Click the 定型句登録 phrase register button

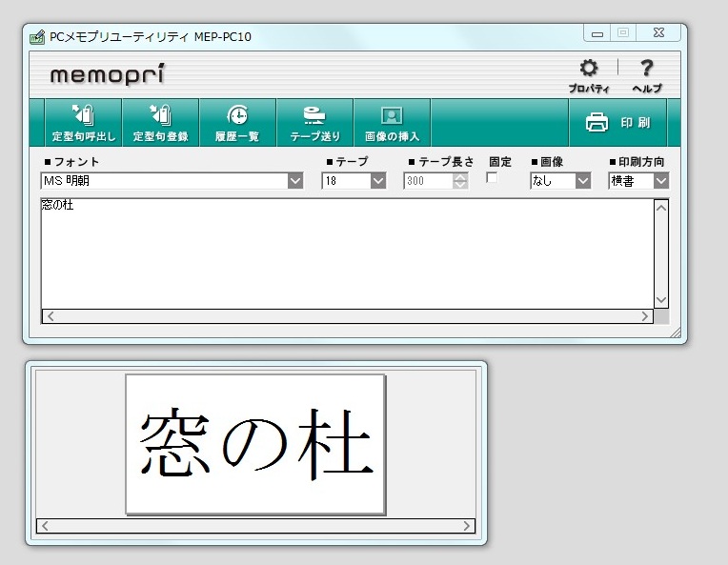161,123
